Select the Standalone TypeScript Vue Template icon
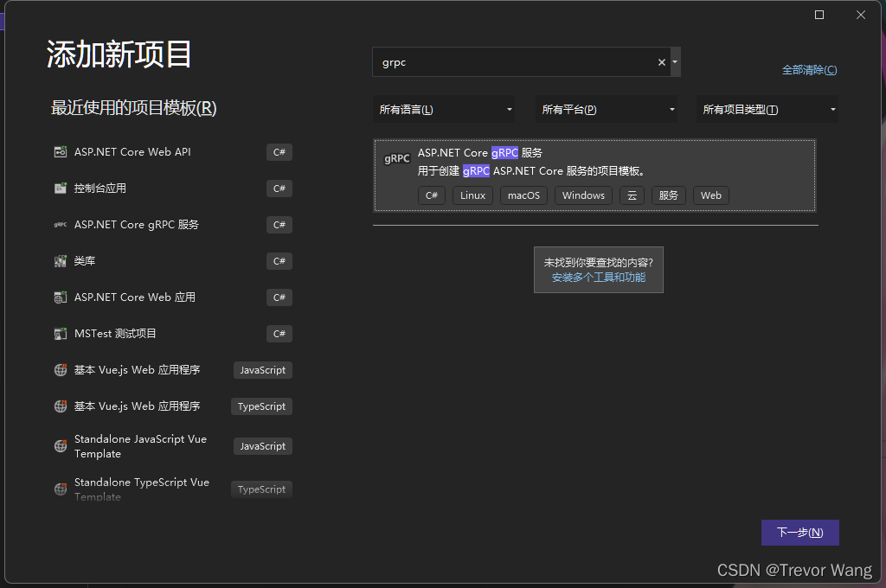Image resolution: width=886 pixels, height=588 pixels. [x=60, y=489]
